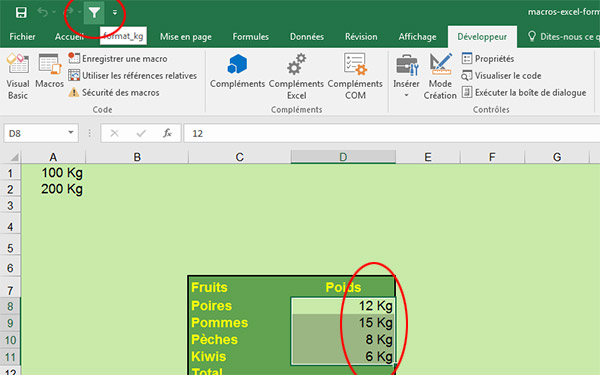Select column A header
Screen dimensions: 600x375
pos(53,157)
